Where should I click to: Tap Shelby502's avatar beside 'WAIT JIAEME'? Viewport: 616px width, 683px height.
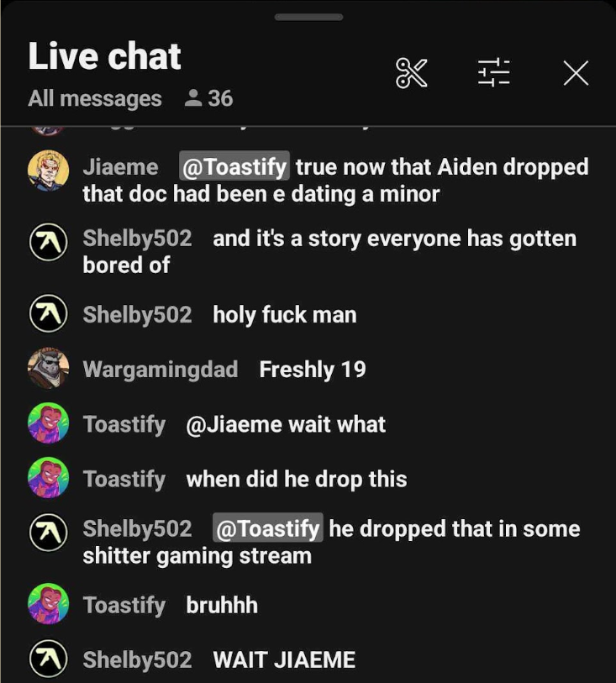pos(49,658)
